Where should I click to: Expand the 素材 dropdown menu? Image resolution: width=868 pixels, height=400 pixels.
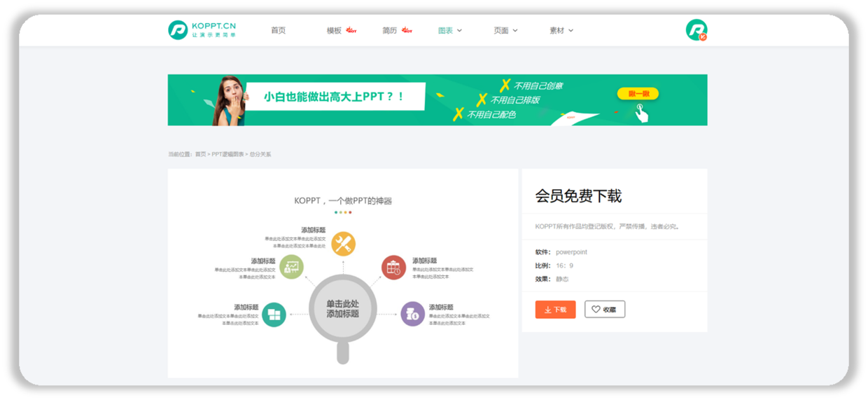click(561, 30)
